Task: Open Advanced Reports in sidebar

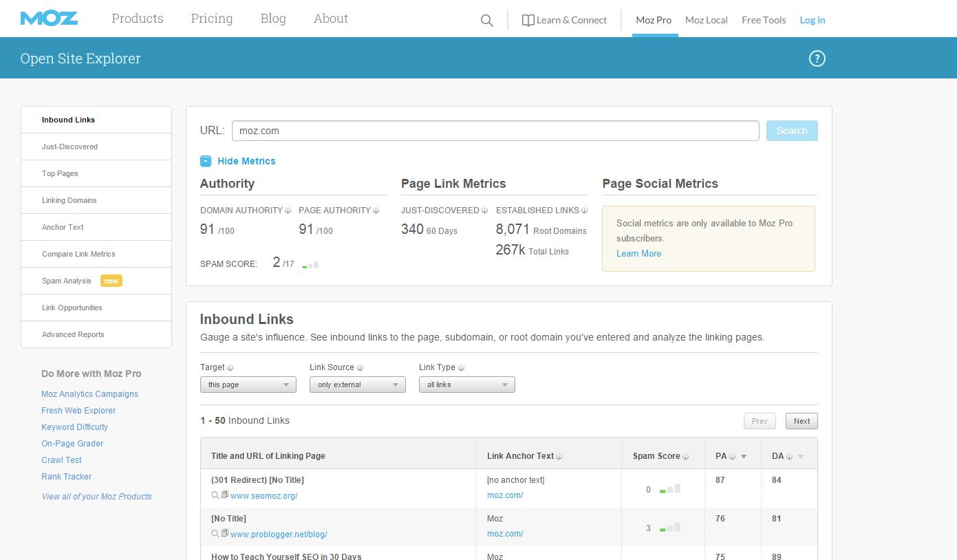Action: pyautogui.click(x=96, y=334)
